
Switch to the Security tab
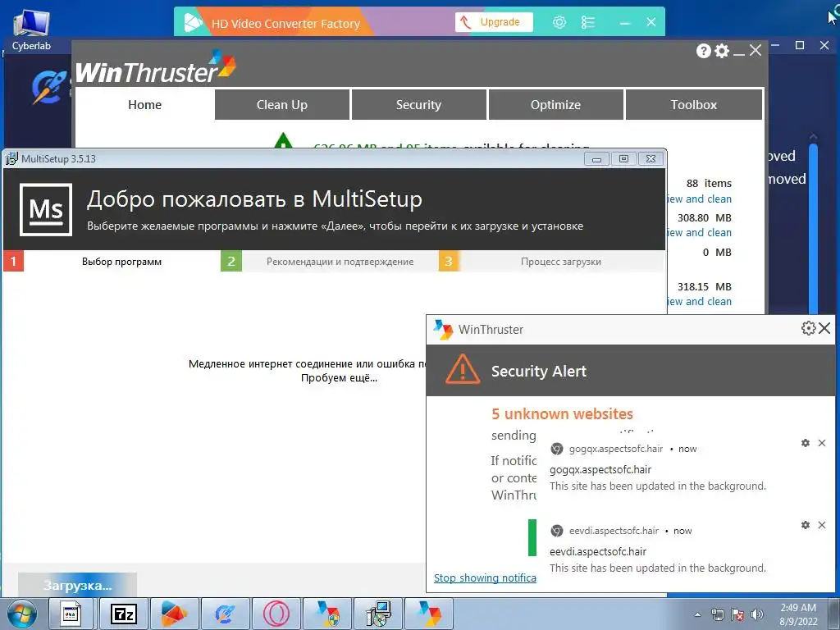click(x=418, y=104)
